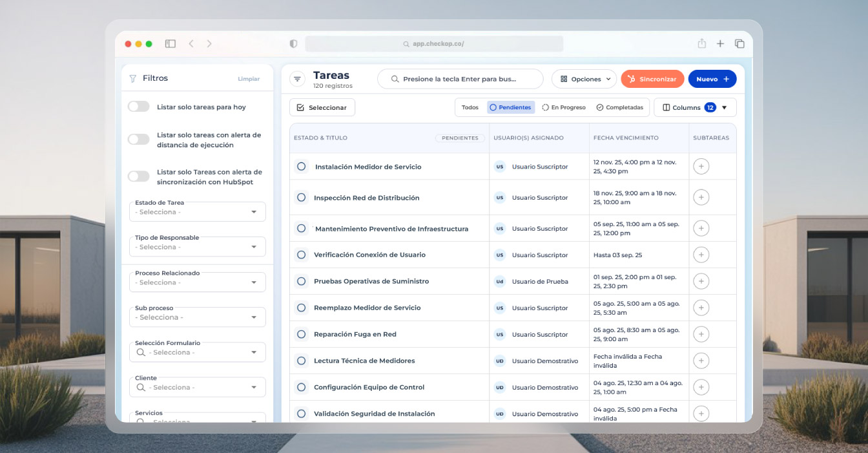This screenshot has width=868, height=453.
Task: Add subtask to Pruebas Operativas de Suministro
Action: coord(701,281)
